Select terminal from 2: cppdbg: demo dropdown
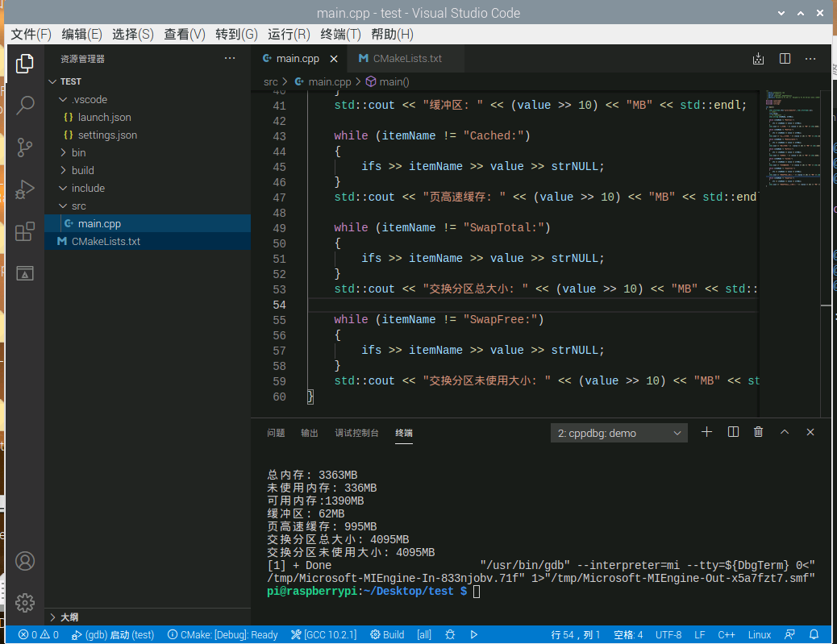837x644 pixels. tap(619, 434)
